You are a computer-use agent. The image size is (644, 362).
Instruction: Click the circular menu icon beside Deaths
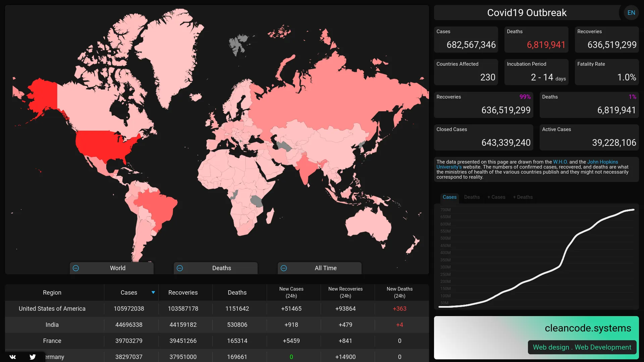180,268
